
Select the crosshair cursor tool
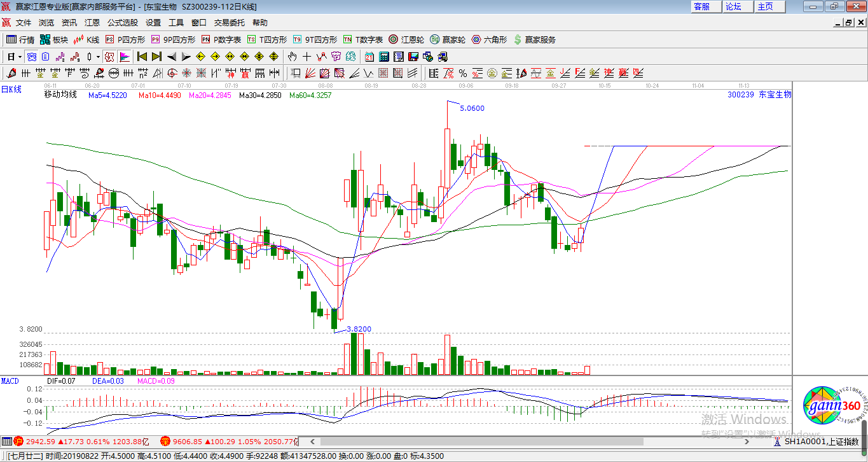307,57
